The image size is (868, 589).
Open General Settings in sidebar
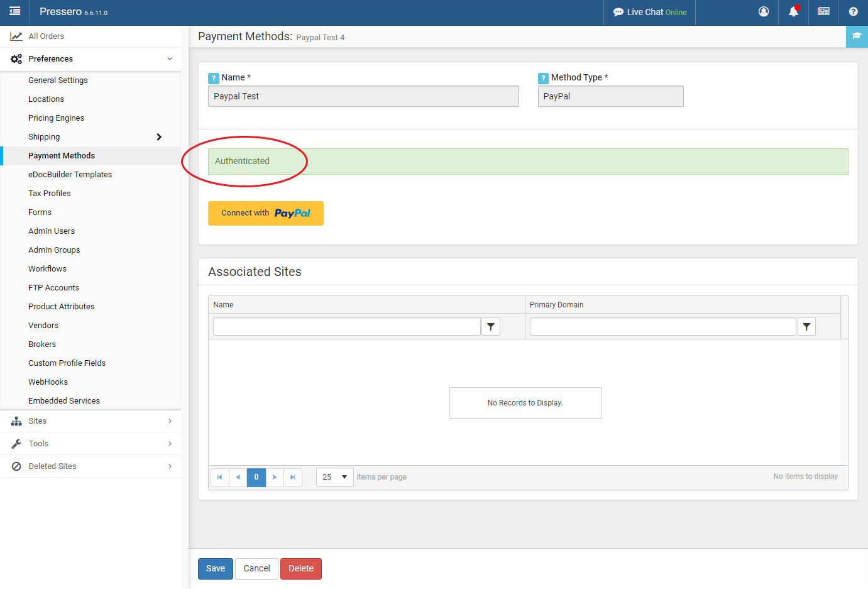pyautogui.click(x=58, y=80)
